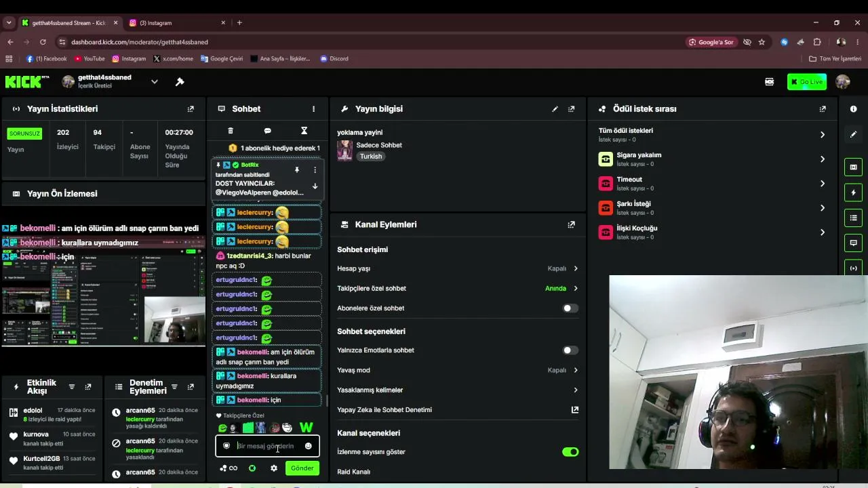Open pinned message three-dot options
This screenshot has width=868, height=488.
pos(315,170)
